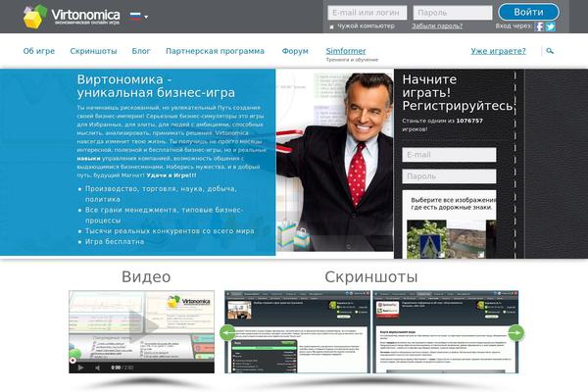
Task: Click the Войти login button
Action: point(528,12)
